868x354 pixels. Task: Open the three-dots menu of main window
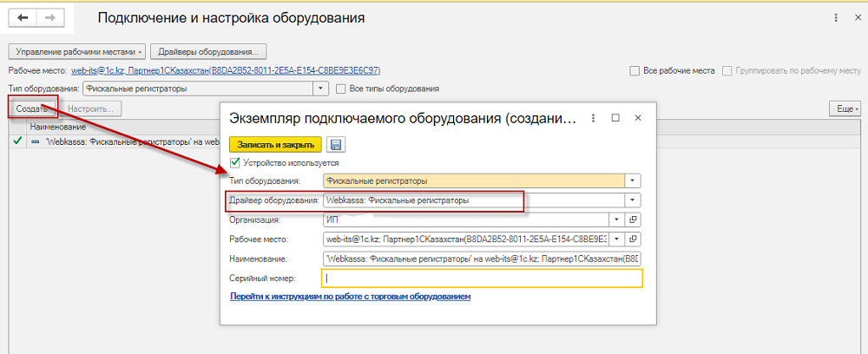[836, 17]
